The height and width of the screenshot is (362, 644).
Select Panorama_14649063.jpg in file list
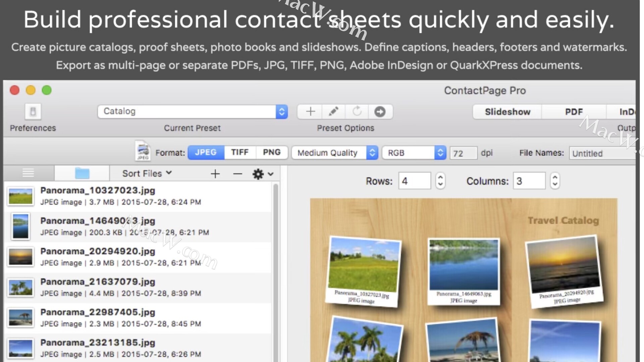(x=138, y=227)
